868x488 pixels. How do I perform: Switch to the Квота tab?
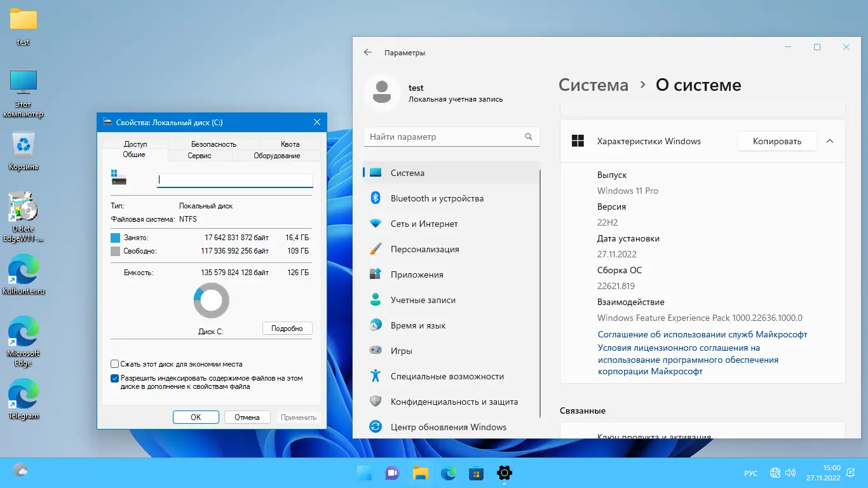pos(290,144)
